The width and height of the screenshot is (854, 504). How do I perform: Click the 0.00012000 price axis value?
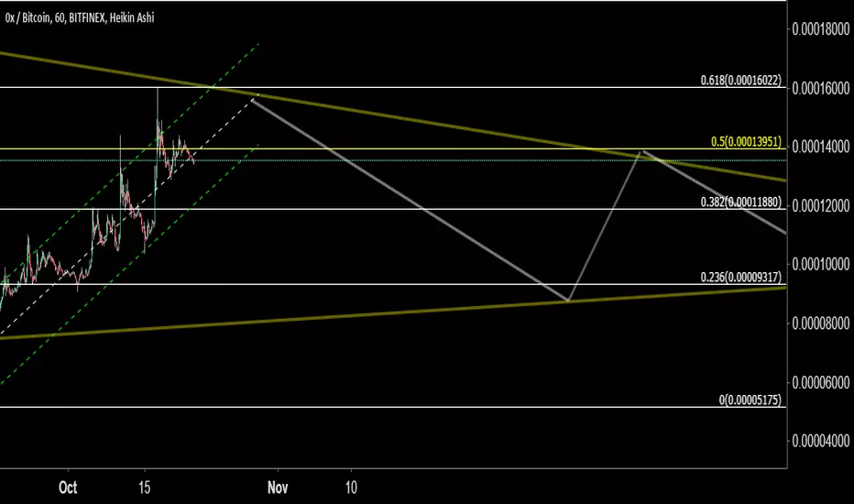point(821,205)
